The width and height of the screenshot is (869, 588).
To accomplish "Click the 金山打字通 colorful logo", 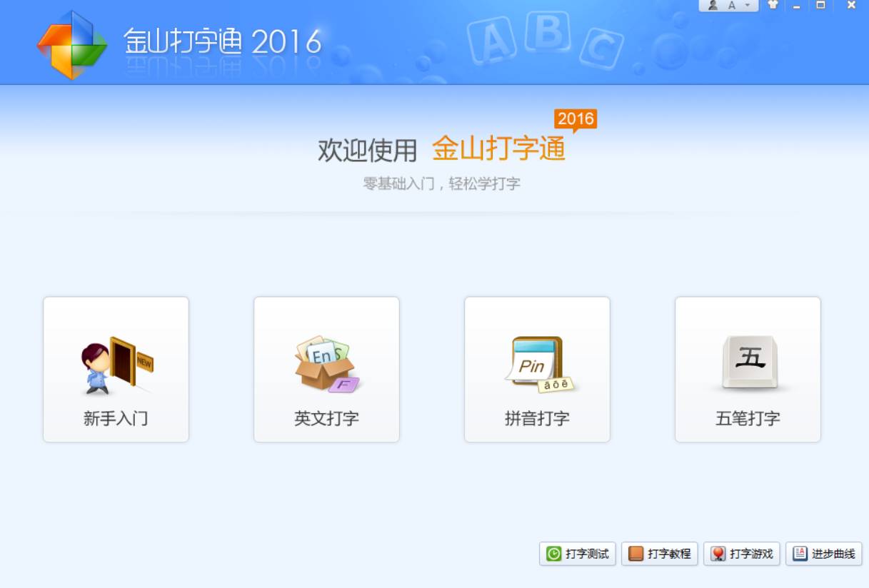I will click(x=71, y=44).
